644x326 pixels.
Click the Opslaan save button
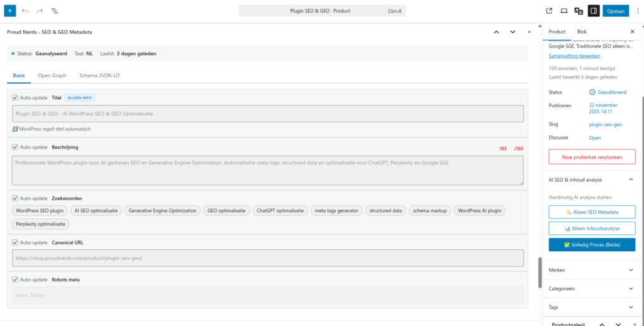click(615, 11)
